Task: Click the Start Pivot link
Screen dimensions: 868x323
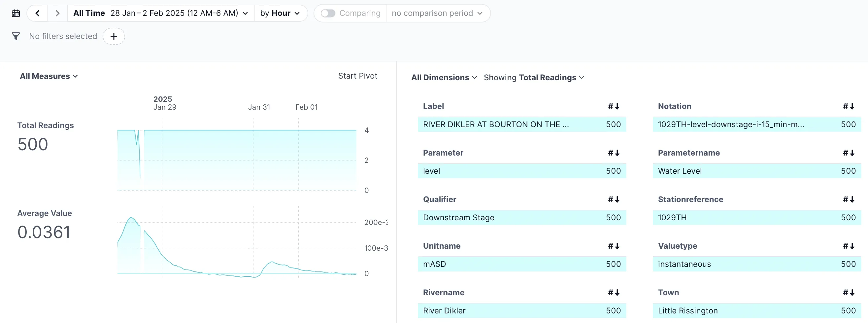Action: pyautogui.click(x=357, y=76)
